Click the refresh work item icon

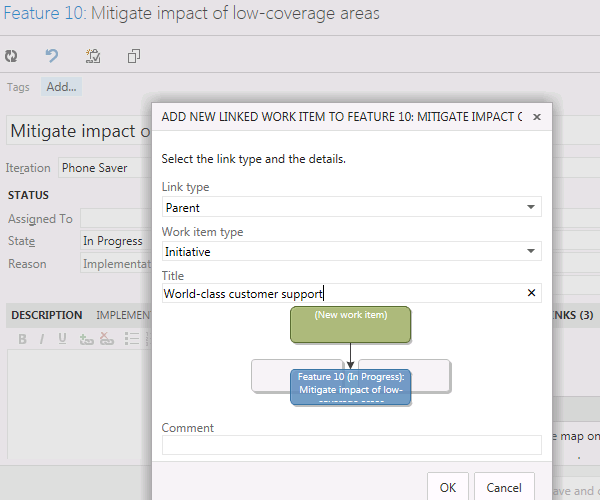pyautogui.click(x=11, y=56)
